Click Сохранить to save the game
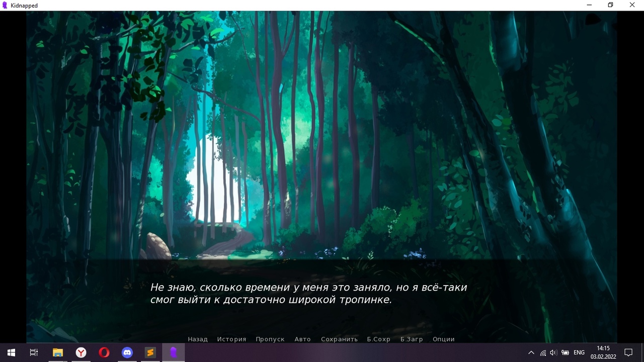 (x=339, y=339)
